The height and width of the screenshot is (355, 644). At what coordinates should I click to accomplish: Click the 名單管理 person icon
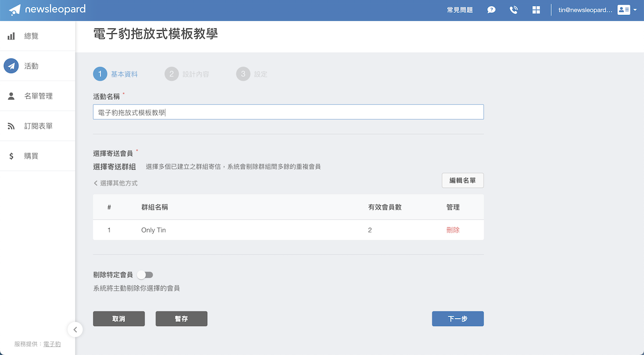coord(11,96)
